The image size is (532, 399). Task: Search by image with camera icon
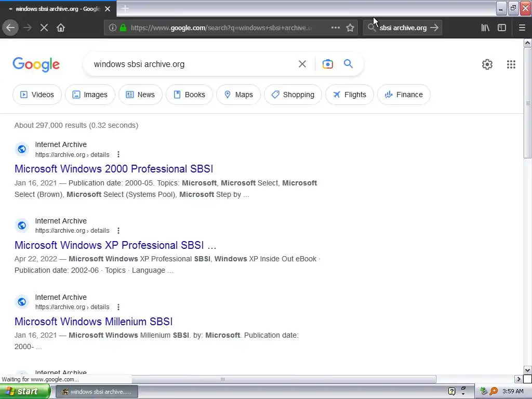point(328,64)
